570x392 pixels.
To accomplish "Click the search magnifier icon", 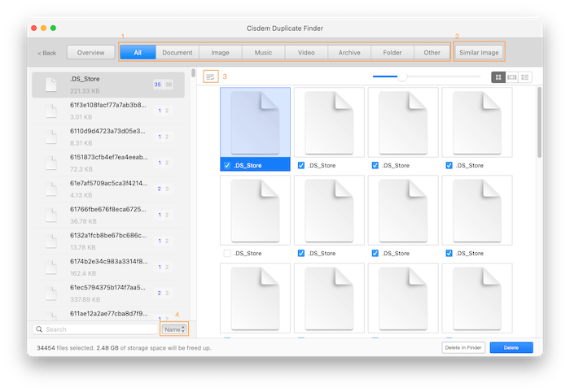I will [39, 329].
